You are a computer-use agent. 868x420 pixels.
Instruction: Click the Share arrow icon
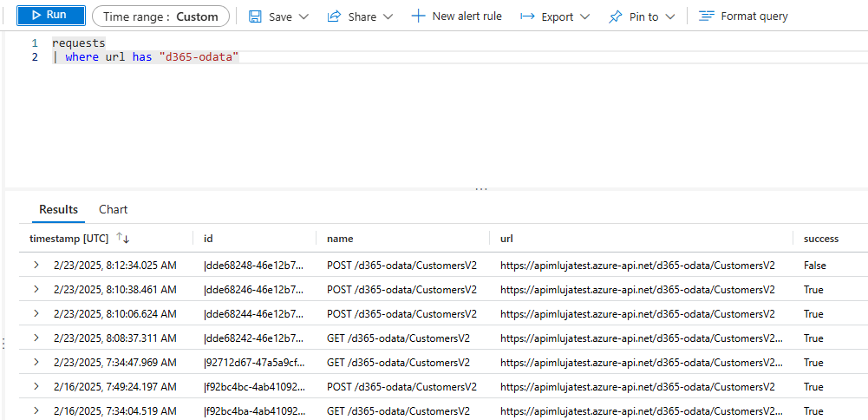[333, 16]
